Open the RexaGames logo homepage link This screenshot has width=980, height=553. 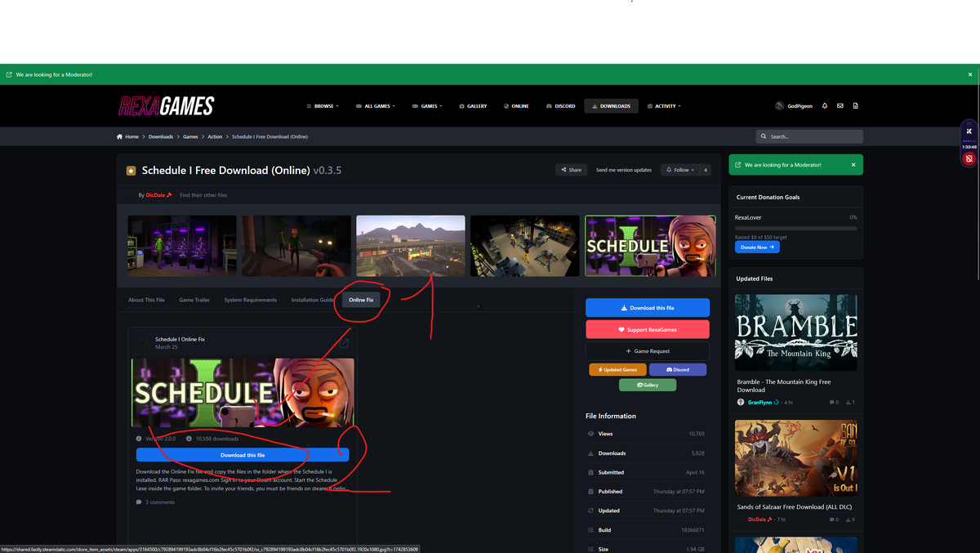167,105
